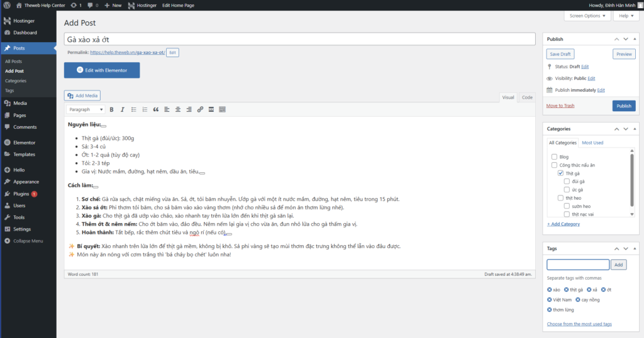The height and width of the screenshot is (338, 644).
Task: Tick the Công thức nấu ăn category
Action: 554,165
